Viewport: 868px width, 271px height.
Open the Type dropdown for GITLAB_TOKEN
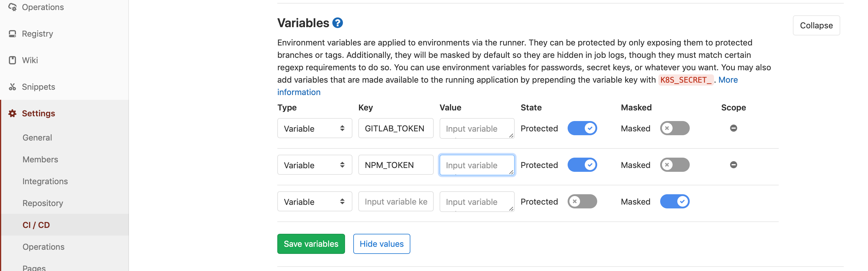314,128
